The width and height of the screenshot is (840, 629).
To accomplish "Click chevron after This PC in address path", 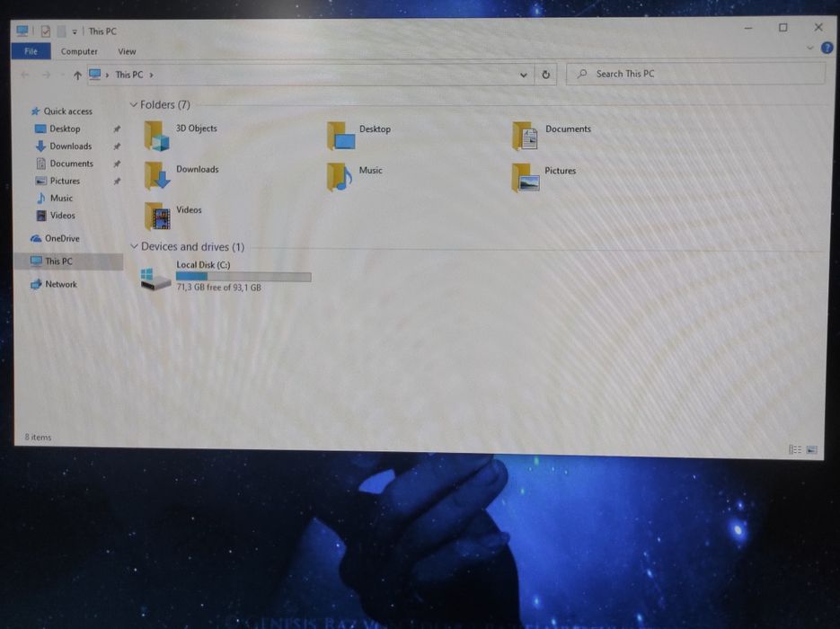I will point(151,75).
